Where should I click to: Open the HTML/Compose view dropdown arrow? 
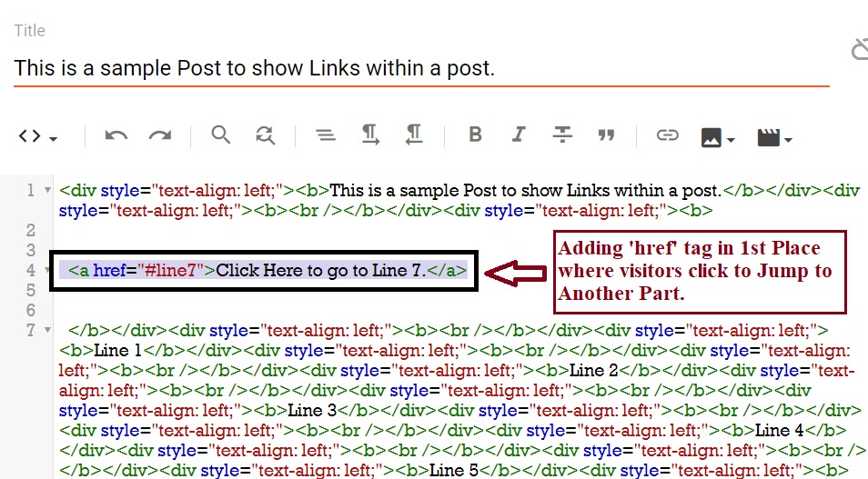coord(53,139)
